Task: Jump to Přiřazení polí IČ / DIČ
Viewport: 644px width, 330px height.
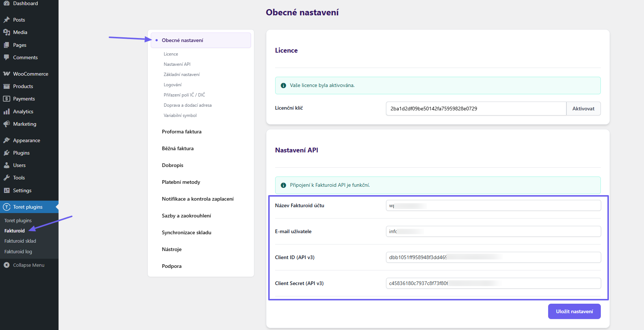Action: pyautogui.click(x=184, y=95)
